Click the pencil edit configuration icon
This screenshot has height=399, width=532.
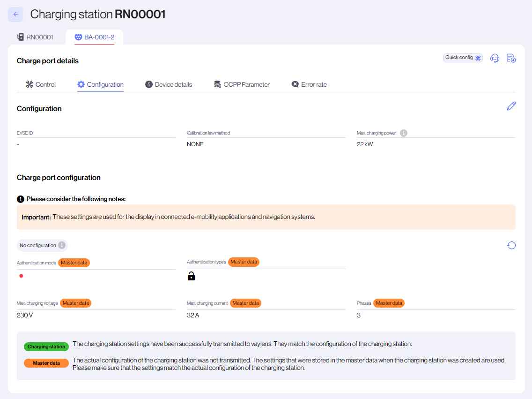coord(511,106)
